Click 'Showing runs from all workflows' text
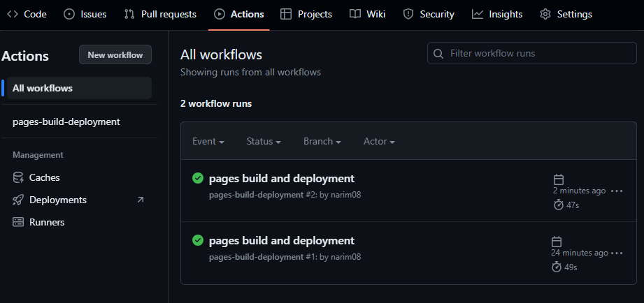 click(250, 73)
